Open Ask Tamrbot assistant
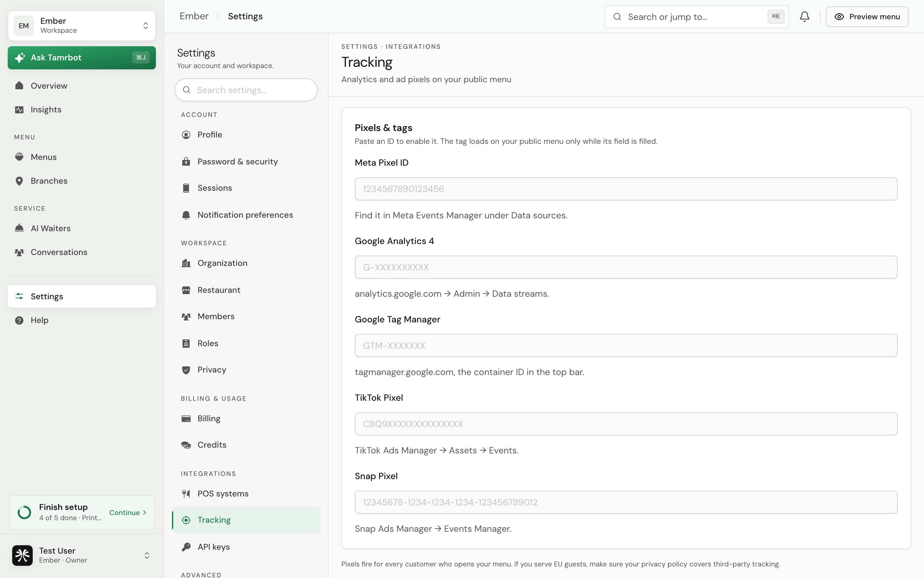The image size is (924, 578). point(82,58)
